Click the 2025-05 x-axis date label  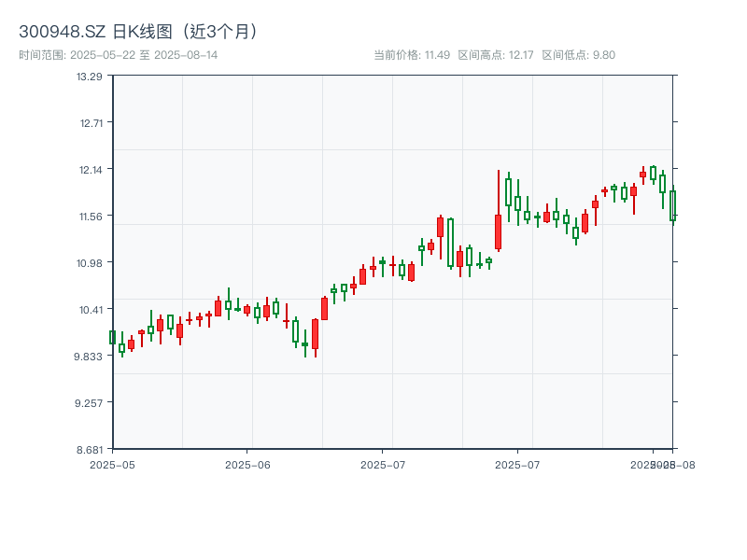[112, 464]
